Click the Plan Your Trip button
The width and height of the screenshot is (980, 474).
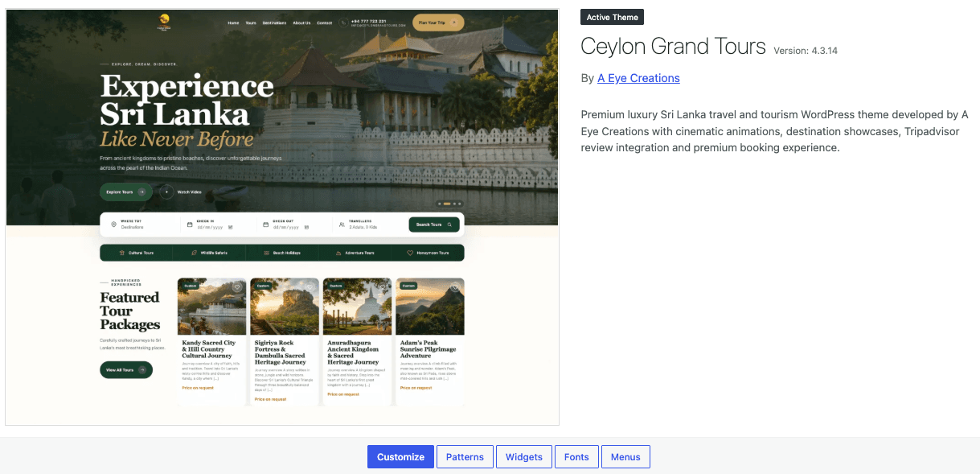(x=438, y=23)
